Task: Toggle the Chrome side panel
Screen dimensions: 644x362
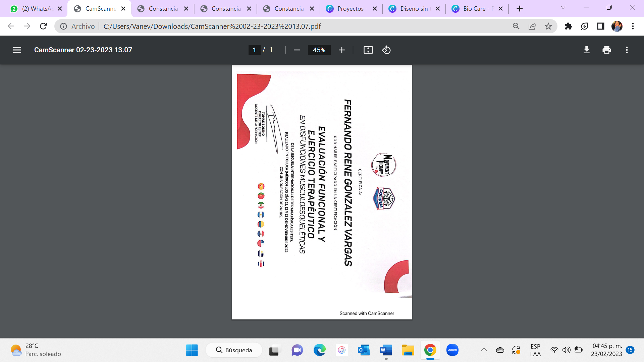Action: 600,26
